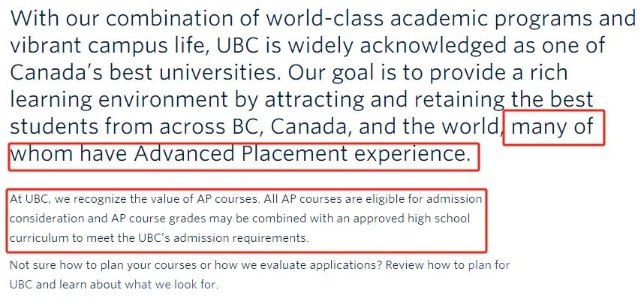This screenshot has height=308, width=644.
Task: Open the "what we look for" link
Action: click(x=170, y=284)
